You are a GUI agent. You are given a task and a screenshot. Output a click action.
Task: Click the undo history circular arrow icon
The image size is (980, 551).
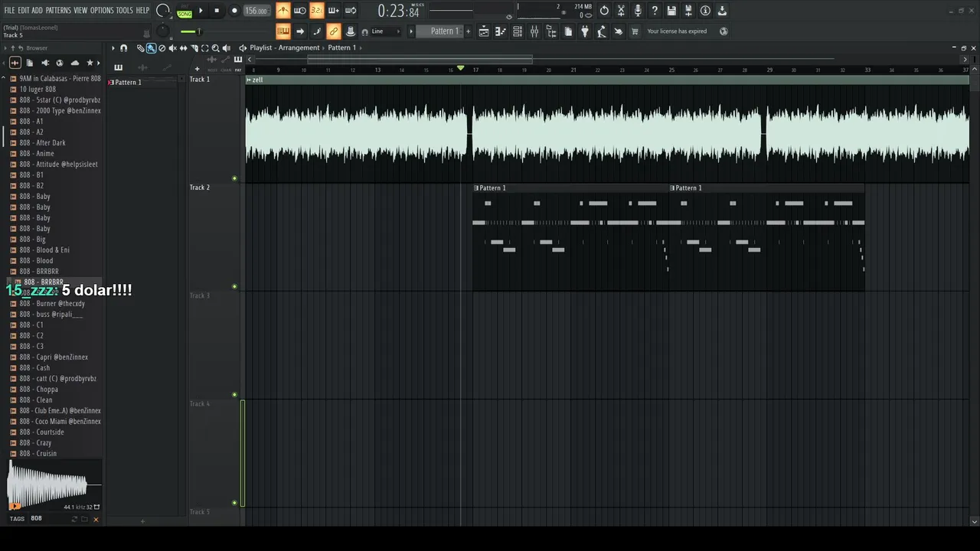pos(604,11)
